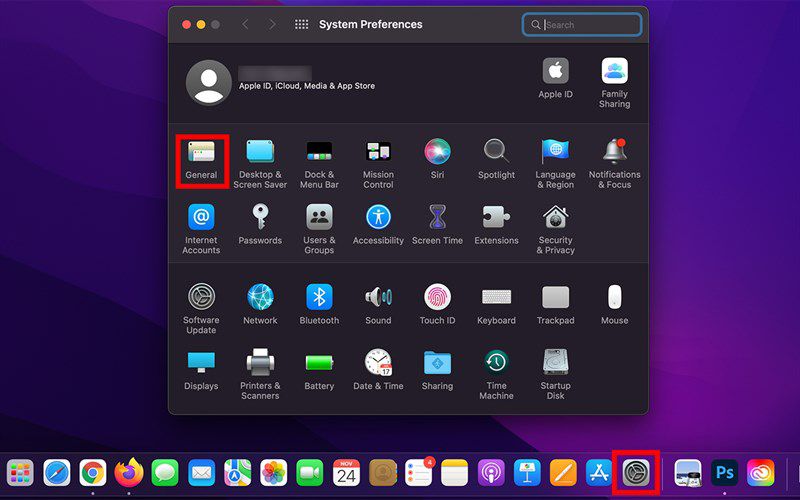Image resolution: width=800 pixels, height=500 pixels.
Task: Open Creative Cloud from the Dock
Action: coord(761,473)
